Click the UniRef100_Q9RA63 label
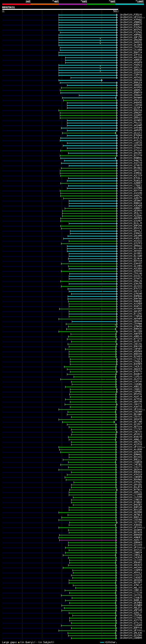Image resolution: width=146 pixels, height=644 pixels. pos(131,543)
